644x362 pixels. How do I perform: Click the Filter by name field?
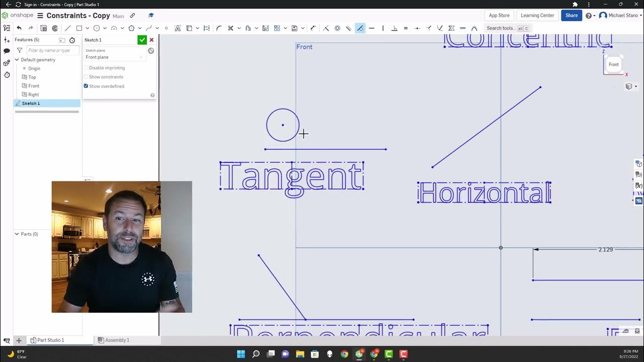pos(53,50)
